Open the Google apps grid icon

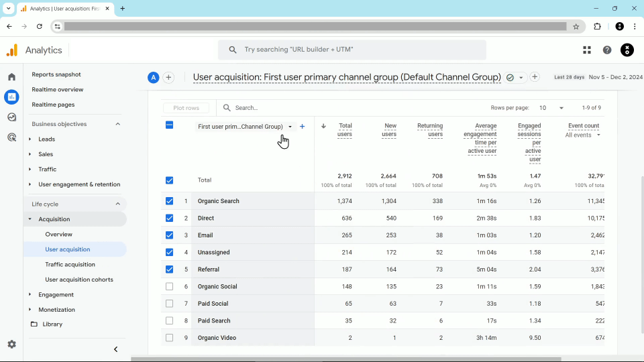tap(587, 50)
